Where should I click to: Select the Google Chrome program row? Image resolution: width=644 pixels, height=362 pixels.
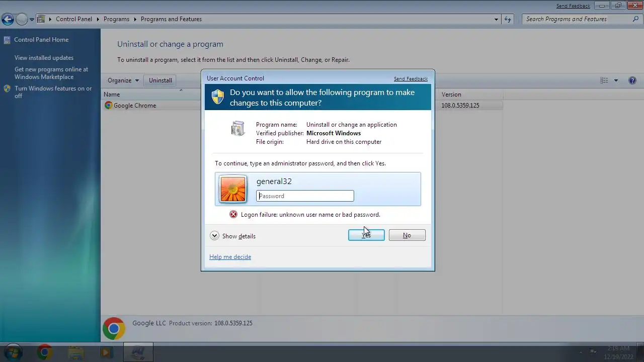click(x=302, y=106)
